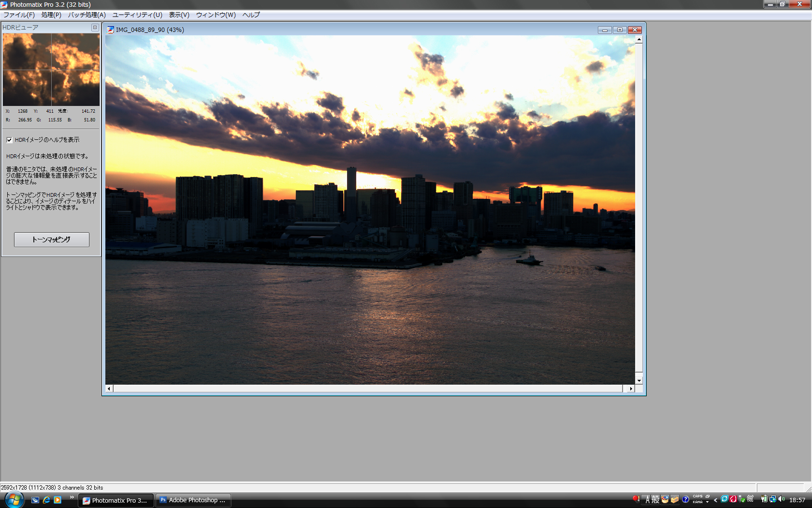This screenshot has width=812, height=508.
Task: Click the language bar restore icon
Action: tap(708, 496)
